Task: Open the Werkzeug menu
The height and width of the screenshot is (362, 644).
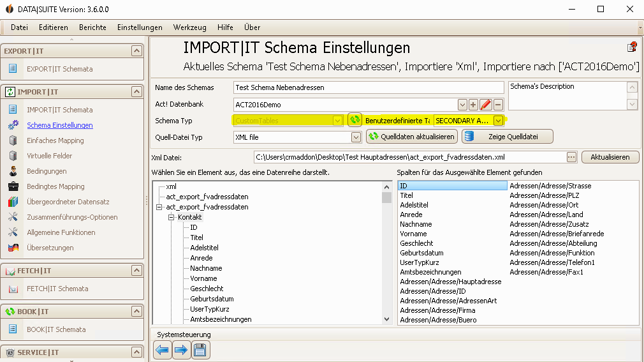Action: (190, 27)
